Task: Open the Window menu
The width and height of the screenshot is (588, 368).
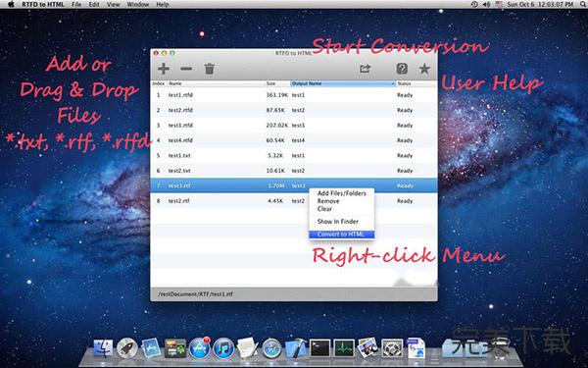Action: click(x=137, y=5)
